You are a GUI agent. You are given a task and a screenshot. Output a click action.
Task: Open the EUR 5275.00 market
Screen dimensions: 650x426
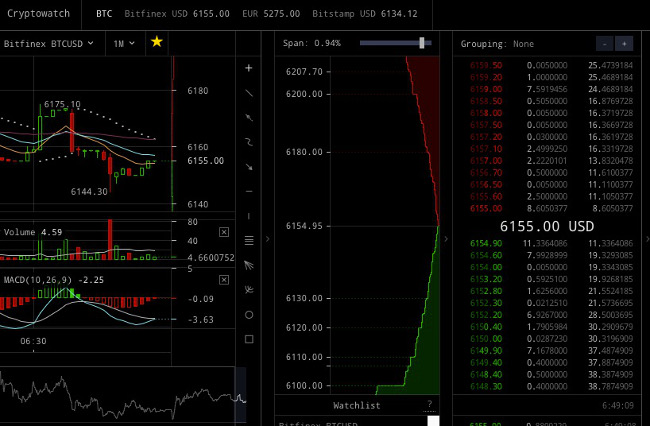(271, 14)
